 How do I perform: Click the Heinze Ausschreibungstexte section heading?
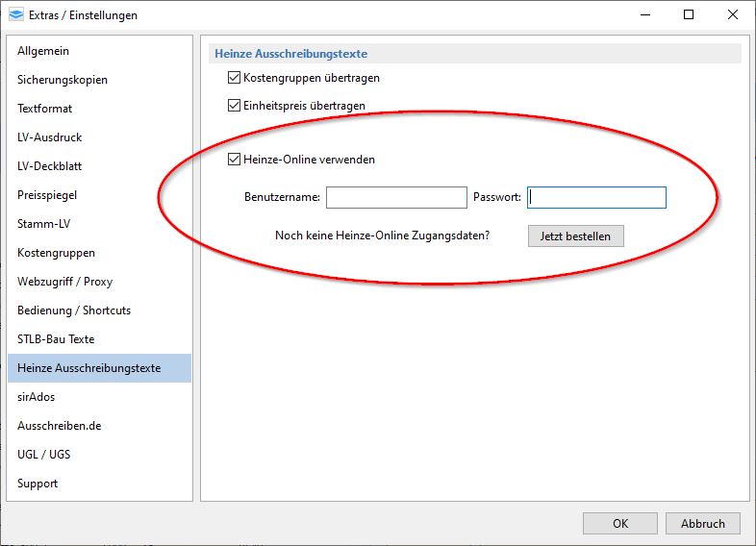[290, 54]
